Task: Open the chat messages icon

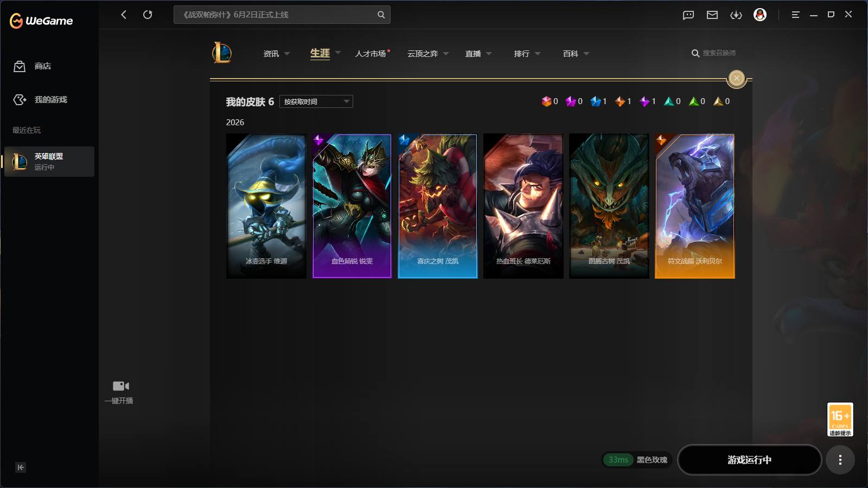Action: click(x=688, y=15)
